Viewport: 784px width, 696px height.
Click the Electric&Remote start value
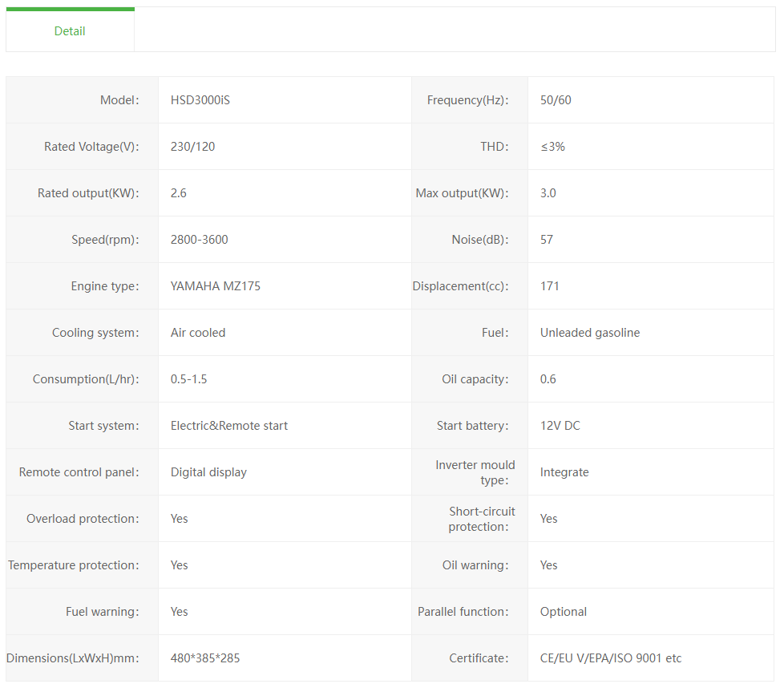(x=229, y=426)
